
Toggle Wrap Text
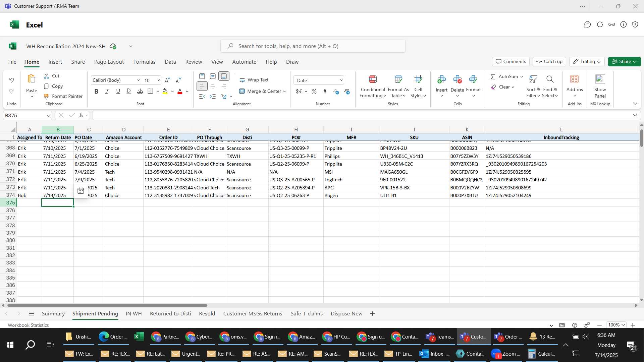(254, 80)
